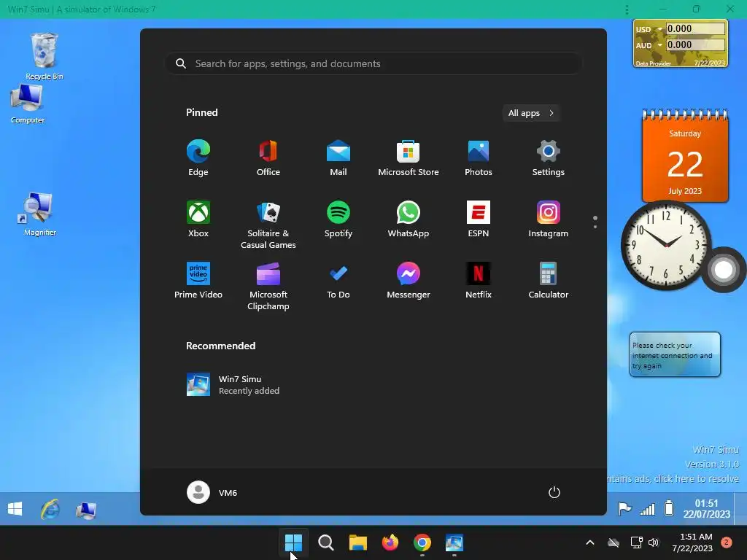Viewport: 747px width, 560px height.
Task: Launch Netflix
Action: [x=479, y=281]
